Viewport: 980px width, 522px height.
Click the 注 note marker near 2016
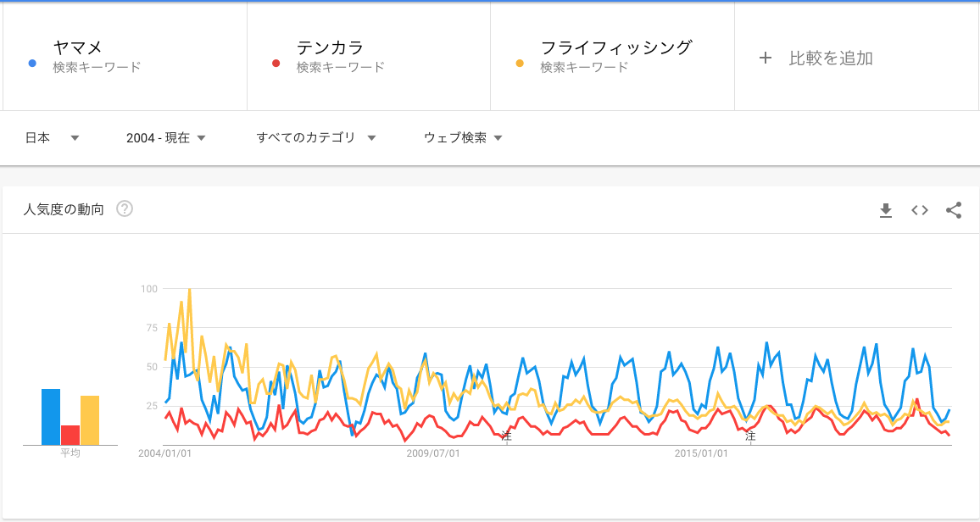point(750,436)
